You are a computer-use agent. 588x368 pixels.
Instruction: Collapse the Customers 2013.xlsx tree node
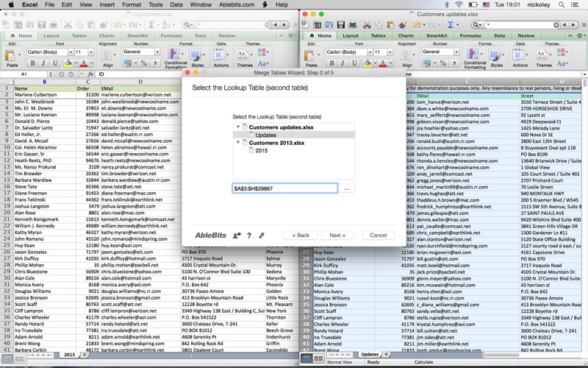[237, 143]
